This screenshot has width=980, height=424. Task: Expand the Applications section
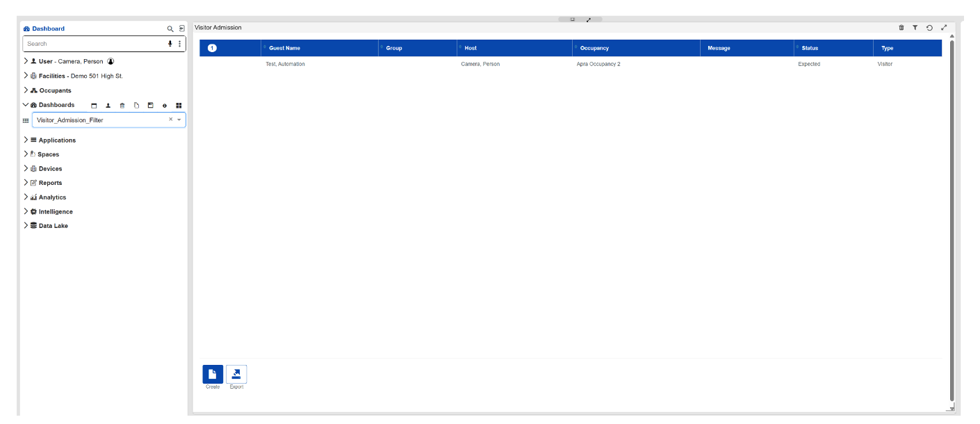[26, 140]
